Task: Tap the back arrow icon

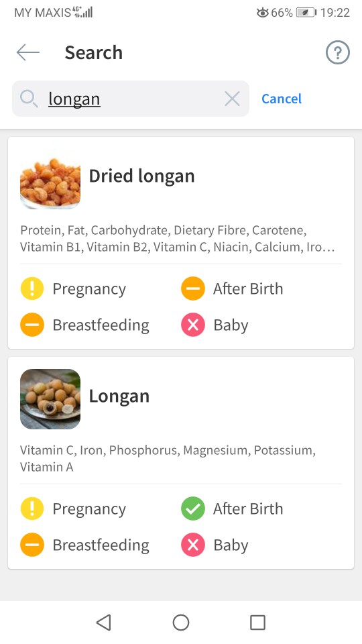Action: click(28, 52)
